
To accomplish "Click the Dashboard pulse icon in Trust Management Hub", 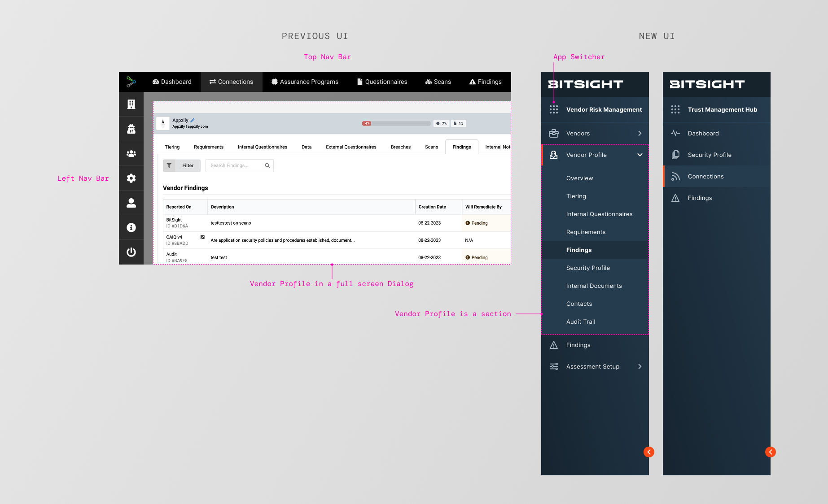I will tap(675, 133).
